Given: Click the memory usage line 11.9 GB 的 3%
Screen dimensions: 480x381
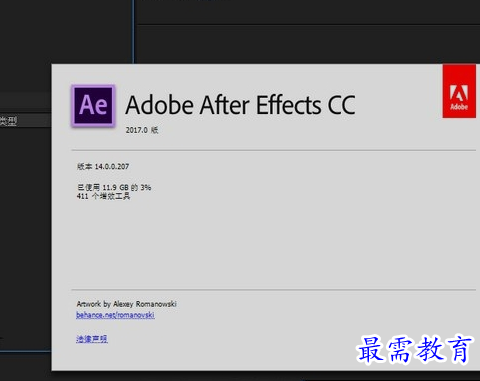Looking at the screenshot, I should click(x=114, y=187).
